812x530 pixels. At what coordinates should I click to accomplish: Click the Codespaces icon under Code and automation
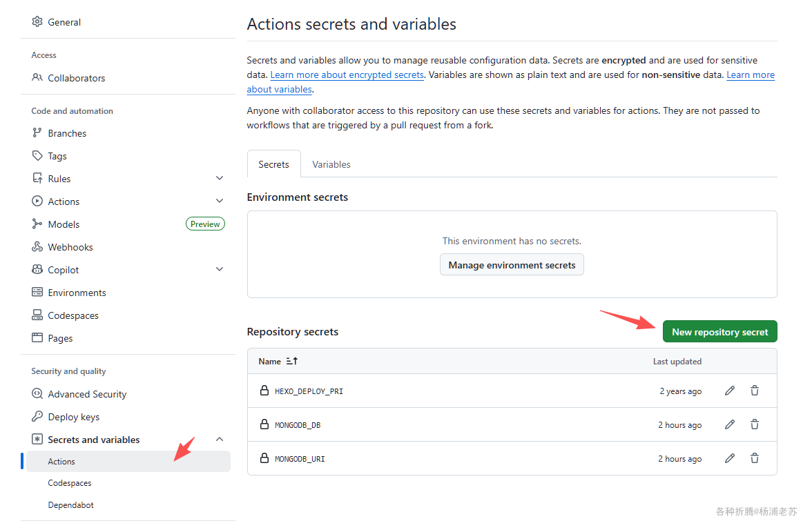(x=37, y=315)
